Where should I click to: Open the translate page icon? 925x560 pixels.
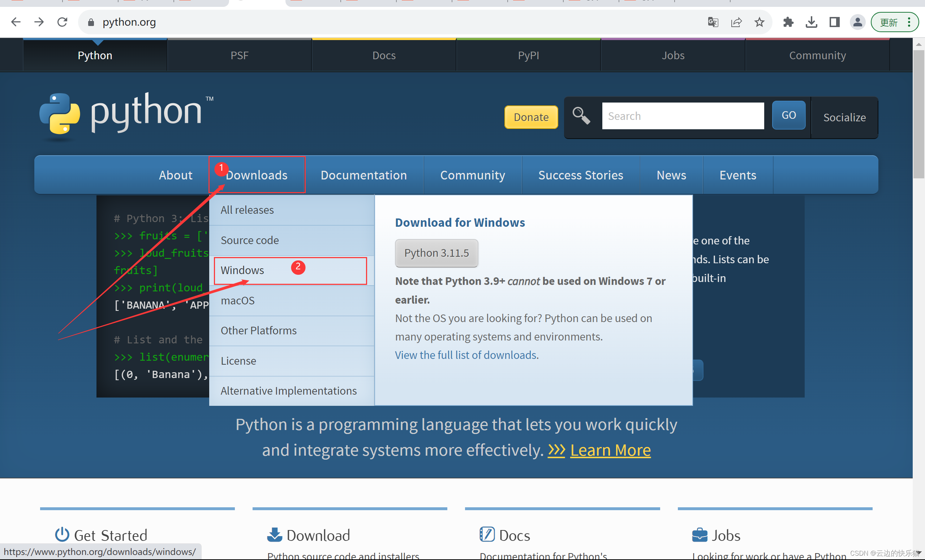713,22
